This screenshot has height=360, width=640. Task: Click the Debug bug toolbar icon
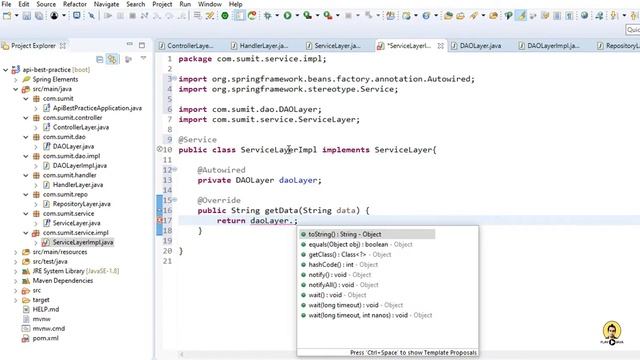pyautogui.click(x=267, y=16)
